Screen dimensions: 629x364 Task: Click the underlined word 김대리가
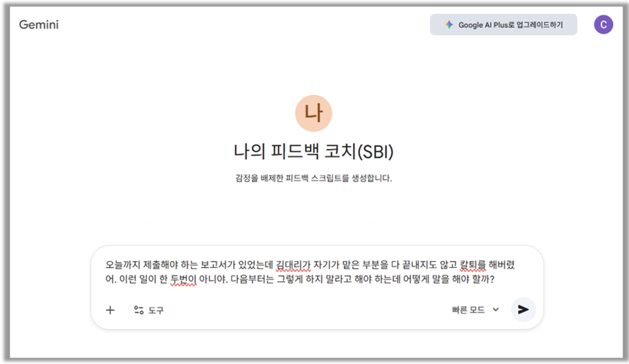pyautogui.click(x=293, y=265)
